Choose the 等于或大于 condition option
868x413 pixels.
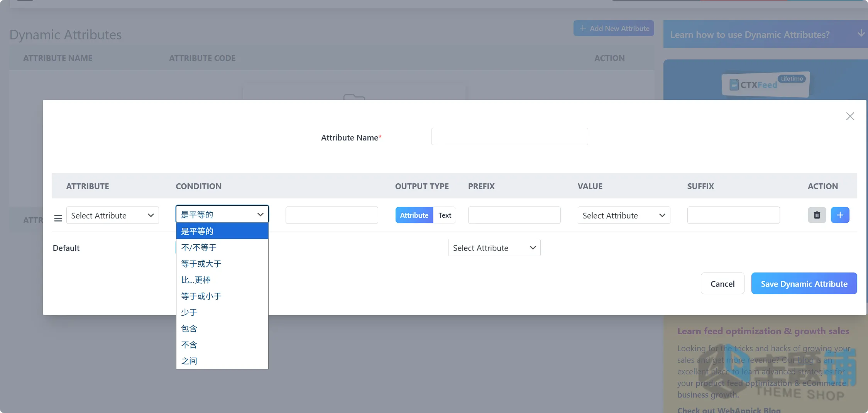click(222, 264)
